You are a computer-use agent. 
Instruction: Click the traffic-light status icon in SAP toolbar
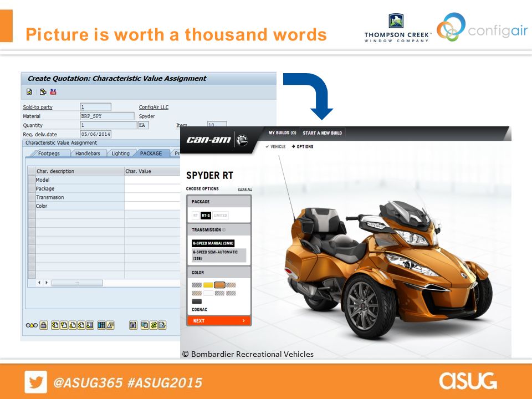pos(32,325)
